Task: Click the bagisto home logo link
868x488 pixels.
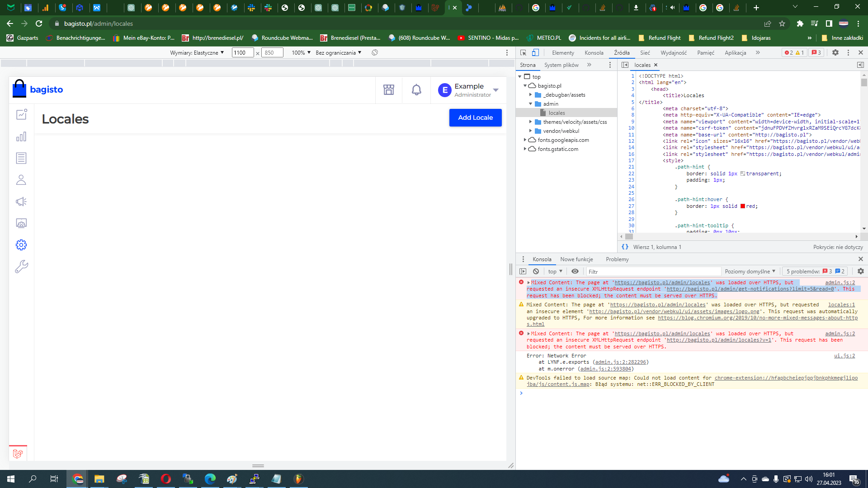Action: (x=37, y=89)
